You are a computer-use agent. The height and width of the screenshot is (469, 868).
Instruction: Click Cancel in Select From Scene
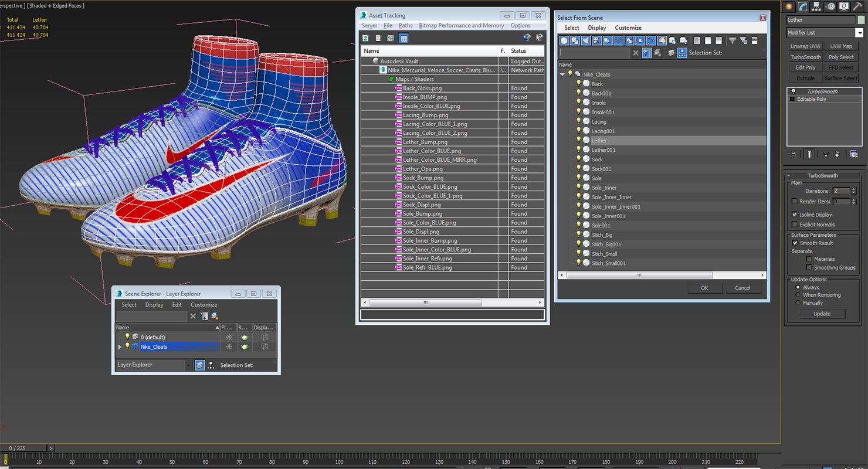[x=742, y=288]
